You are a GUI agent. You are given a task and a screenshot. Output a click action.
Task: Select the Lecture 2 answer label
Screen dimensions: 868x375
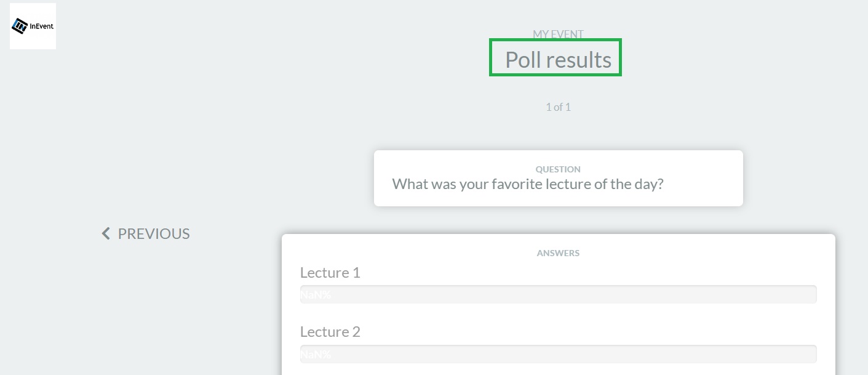330,332
